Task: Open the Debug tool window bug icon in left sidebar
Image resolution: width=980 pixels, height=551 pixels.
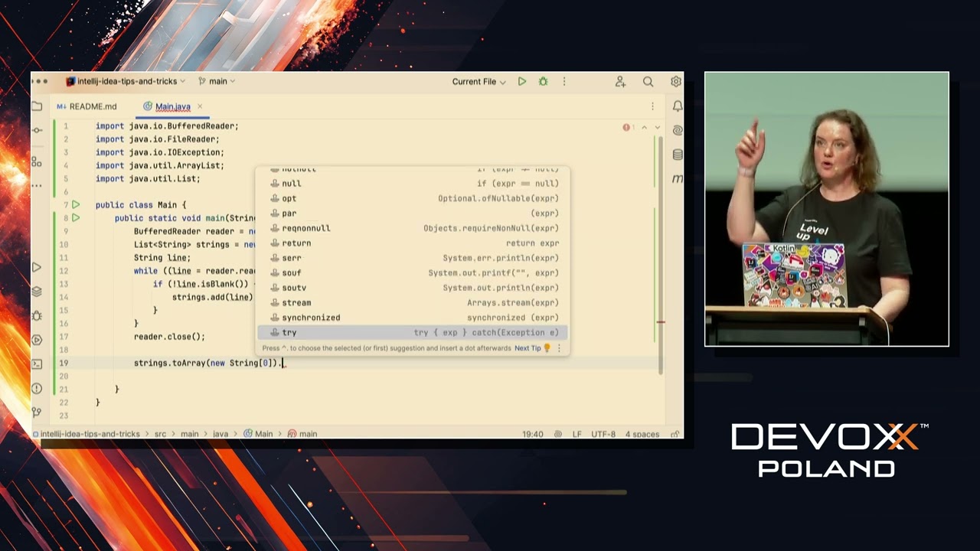Action: pos(37,315)
